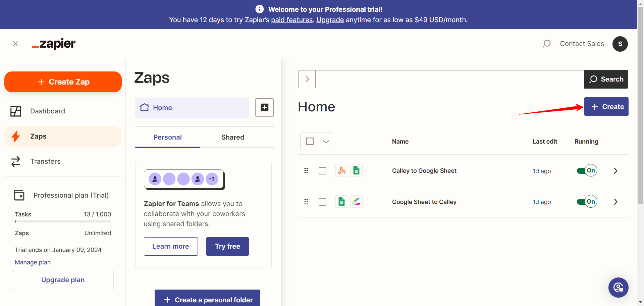The image size is (644, 306).
Task: Click the Zapier logo
Action: click(54, 44)
